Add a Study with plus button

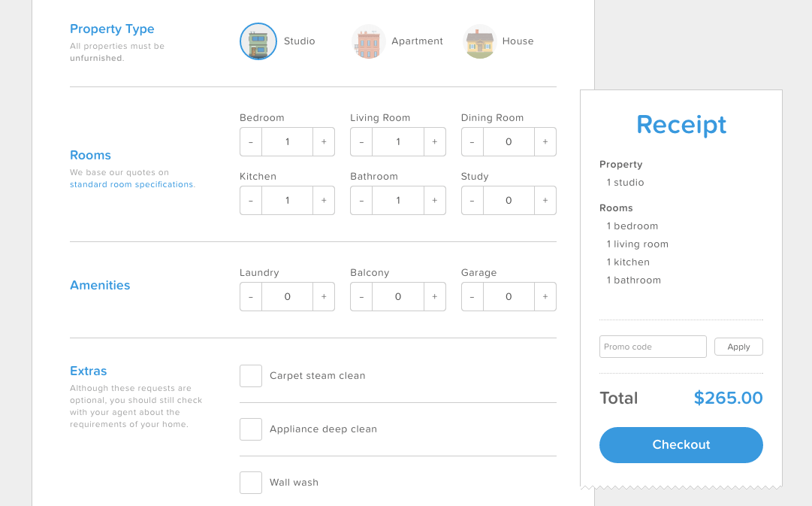tap(545, 201)
